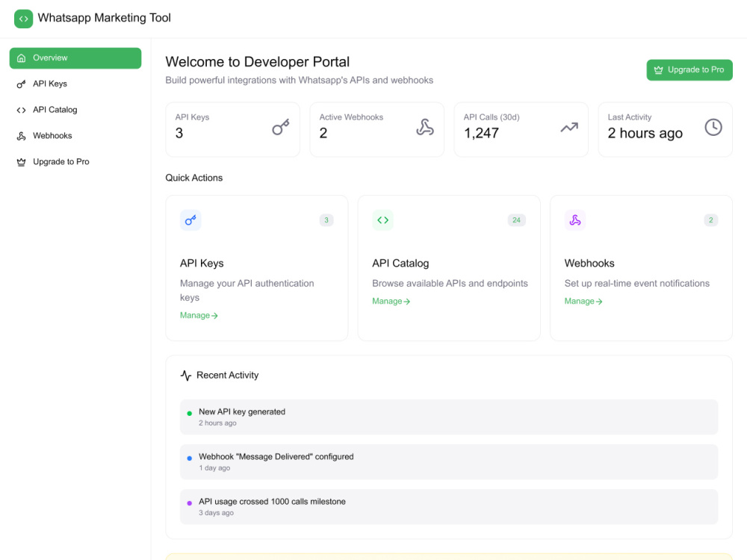Click the blue key icon in API Keys quick action
The width and height of the screenshot is (747, 560).
click(190, 220)
